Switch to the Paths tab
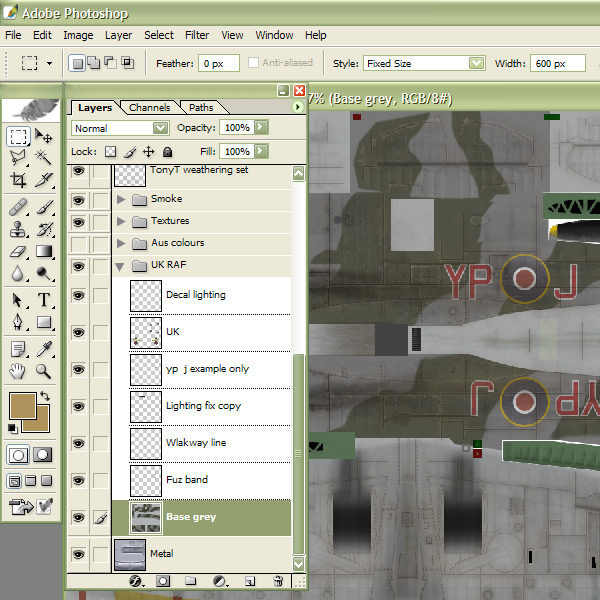The height and width of the screenshot is (600, 600). click(201, 108)
